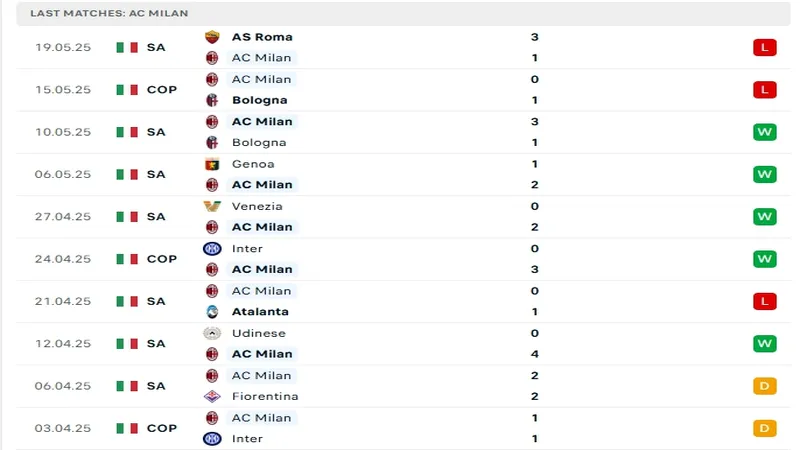Click the Venezia club crest
The height and width of the screenshot is (450, 800).
point(212,206)
